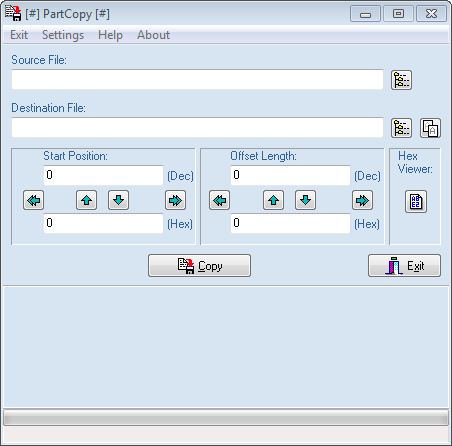The height and width of the screenshot is (446, 452).
Task: Click the Exit button with door icon
Action: point(404,266)
